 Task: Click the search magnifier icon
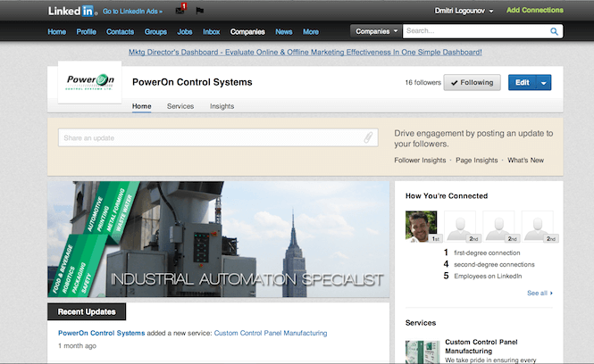pyautogui.click(x=554, y=31)
